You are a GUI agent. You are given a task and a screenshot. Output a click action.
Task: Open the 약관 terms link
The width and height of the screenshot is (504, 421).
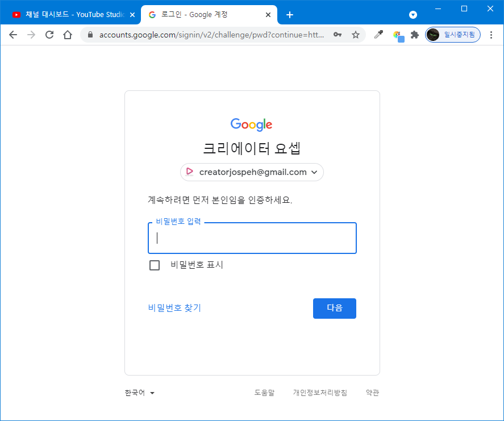[x=372, y=393]
